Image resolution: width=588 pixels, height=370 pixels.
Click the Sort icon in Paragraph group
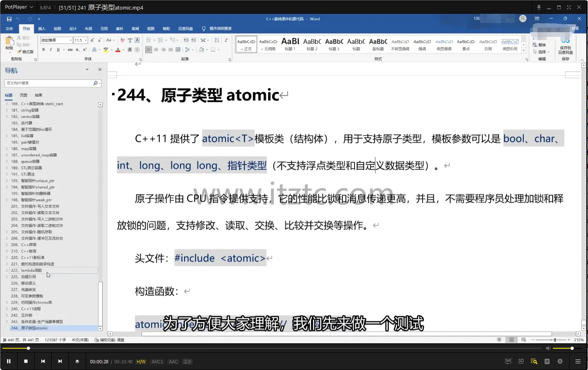[x=216, y=40]
